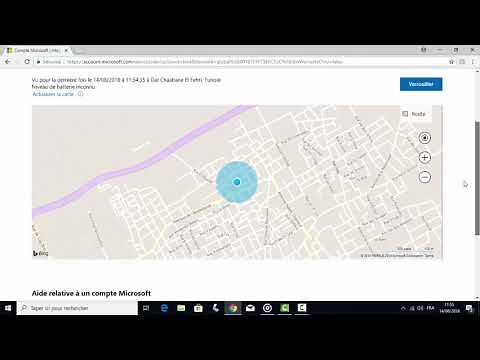Click the secure padlock icon in address bar

click(39, 62)
